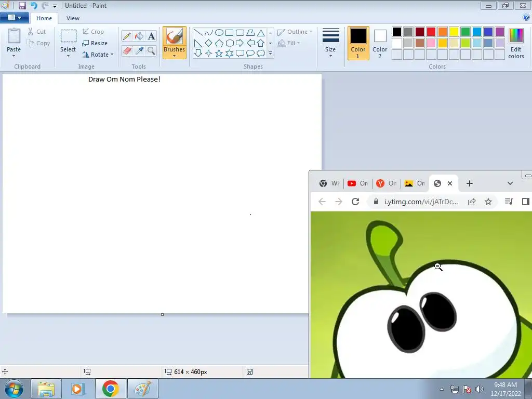Switch to the YouTube Chrome tab
532x399 pixels.
click(357, 183)
